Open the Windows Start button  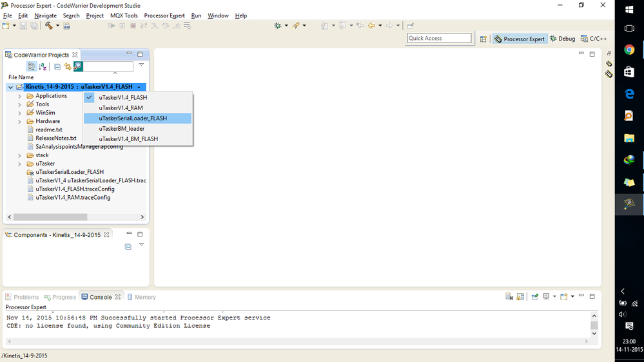click(629, 10)
